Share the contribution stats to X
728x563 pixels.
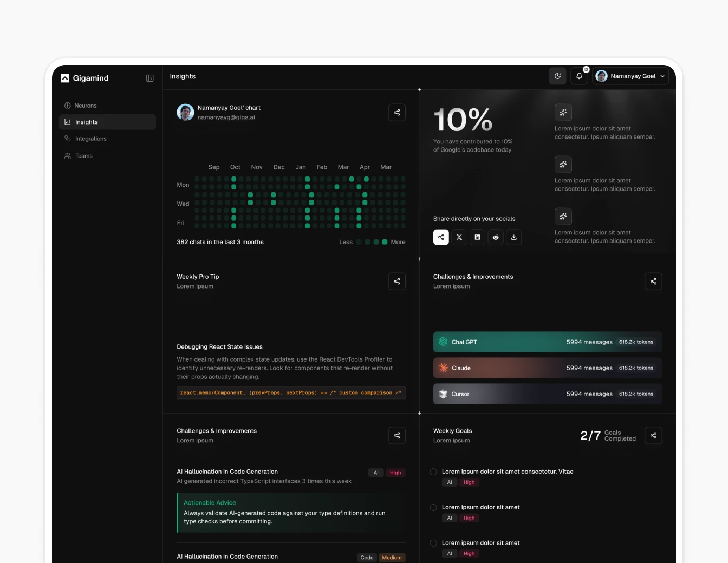[459, 237]
